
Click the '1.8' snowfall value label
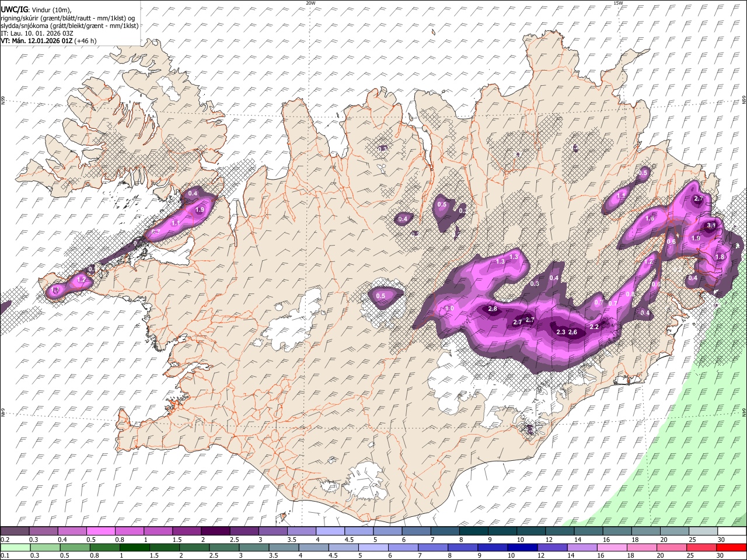[720, 257]
